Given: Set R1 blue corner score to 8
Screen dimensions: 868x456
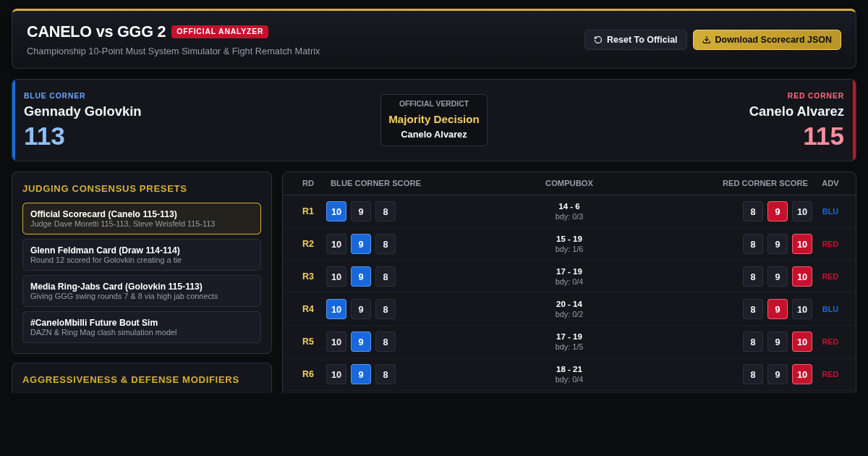Looking at the screenshot, I should tap(386, 211).
